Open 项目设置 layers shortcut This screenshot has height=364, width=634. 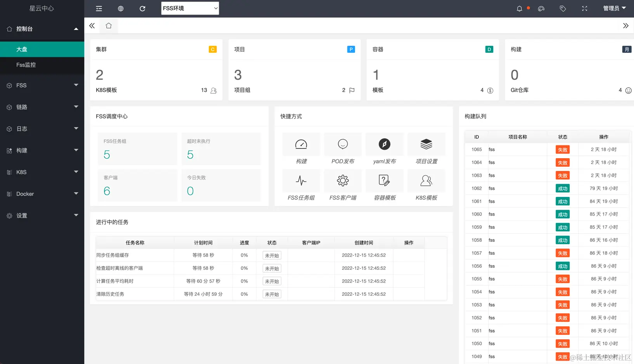click(426, 144)
